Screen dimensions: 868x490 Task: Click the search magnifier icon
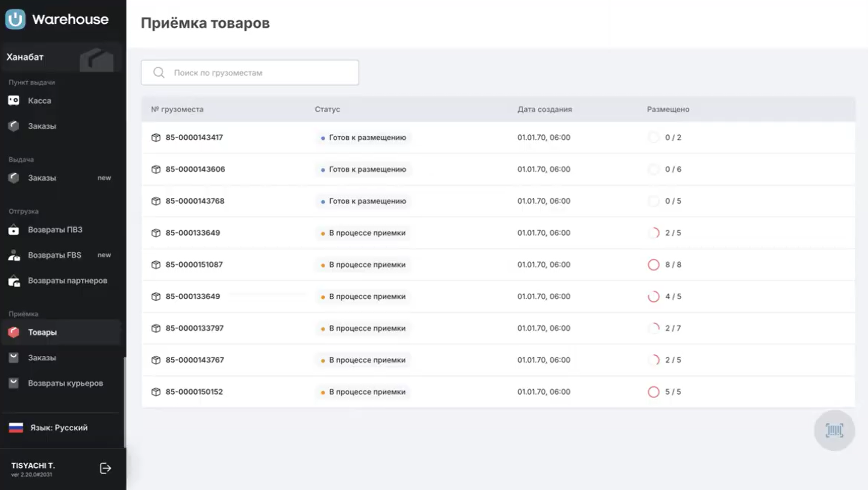click(159, 73)
